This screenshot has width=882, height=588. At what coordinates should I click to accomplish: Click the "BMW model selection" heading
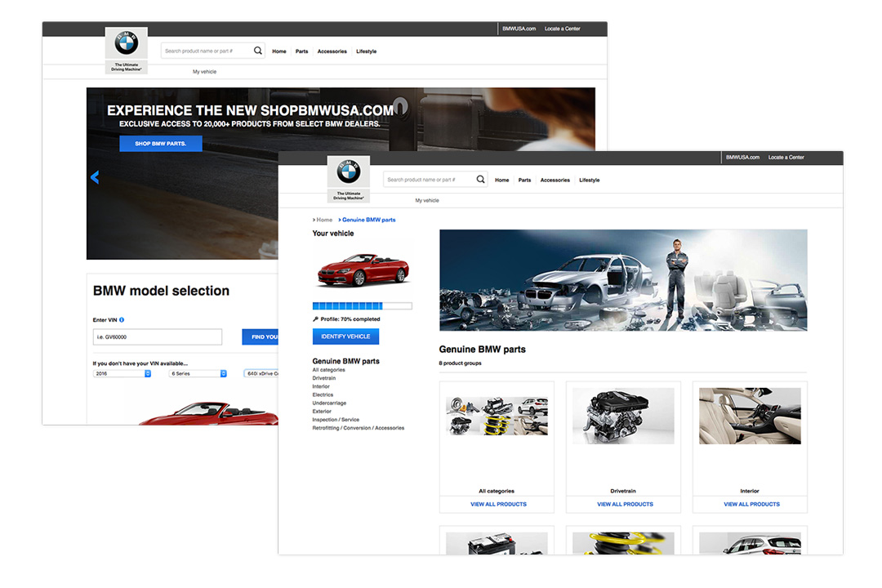[x=161, y=291]
